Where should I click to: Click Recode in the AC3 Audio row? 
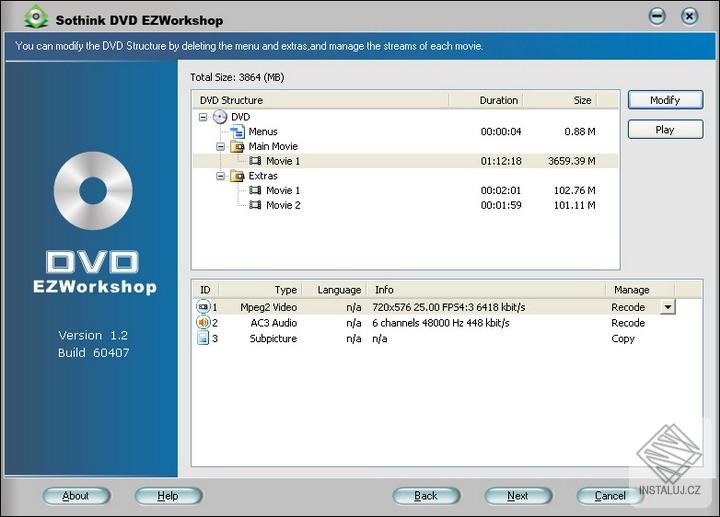click(628, 323)
